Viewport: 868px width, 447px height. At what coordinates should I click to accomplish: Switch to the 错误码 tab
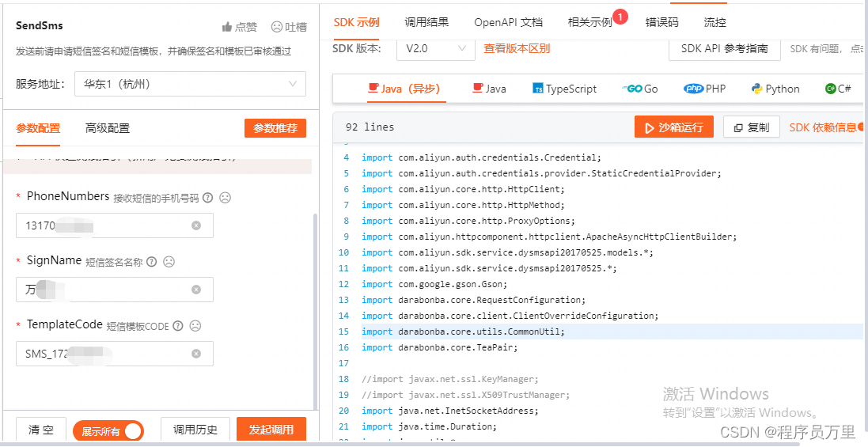pyautogui.click(x=662, y=22)
